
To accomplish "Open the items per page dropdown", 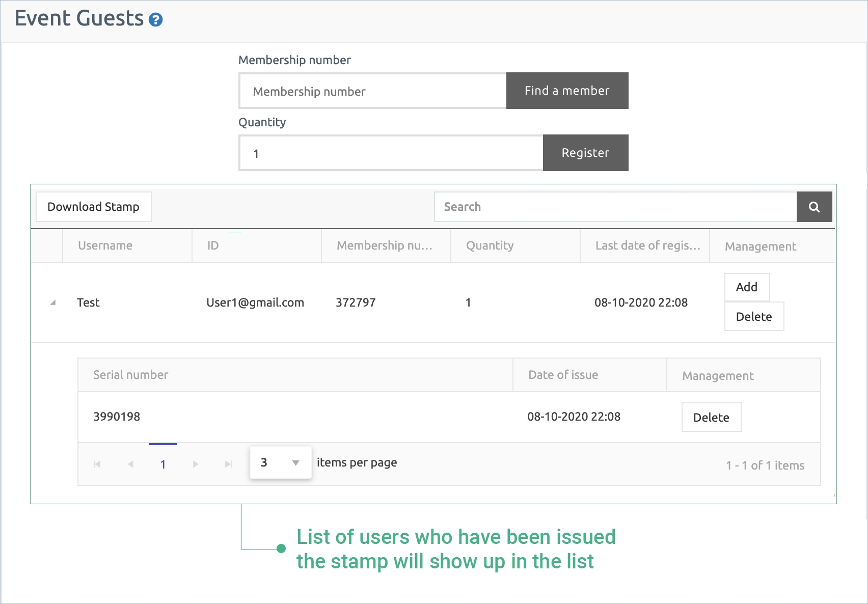I will [x=281, y=462].
